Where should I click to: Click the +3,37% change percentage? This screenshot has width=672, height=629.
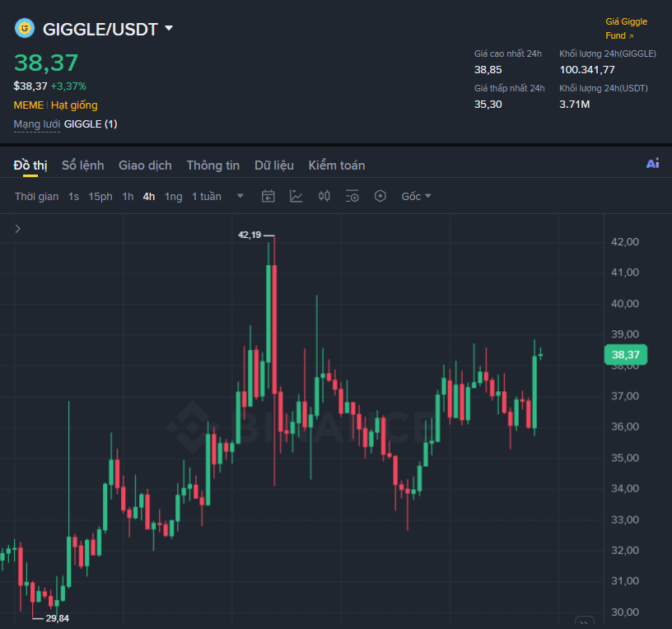68,86
